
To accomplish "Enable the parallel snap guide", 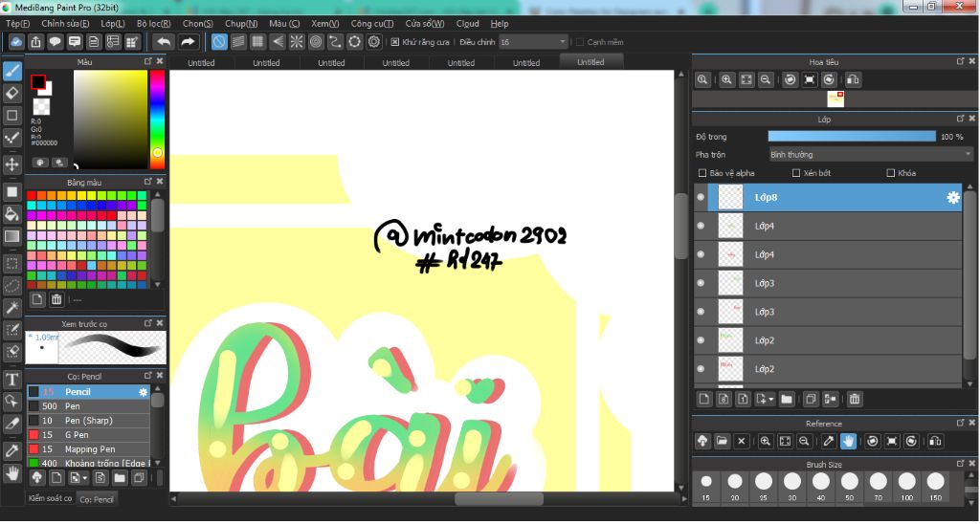I will click(238, 42).
